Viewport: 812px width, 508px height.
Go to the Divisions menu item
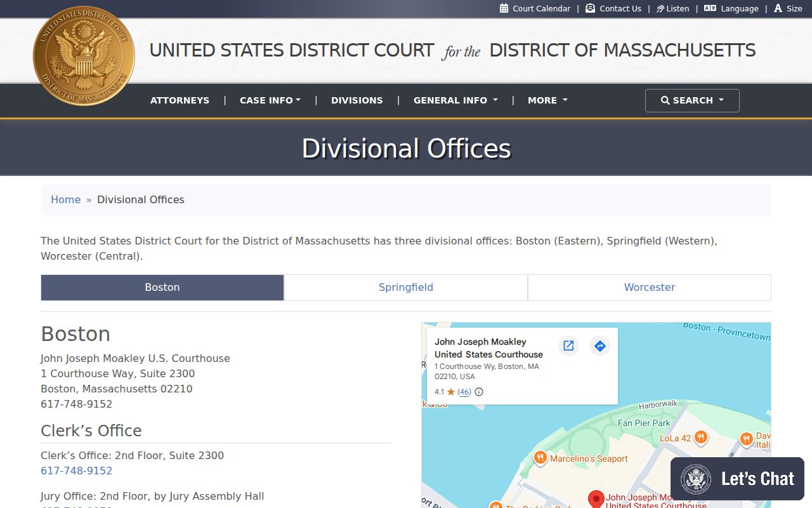[357, 100]
